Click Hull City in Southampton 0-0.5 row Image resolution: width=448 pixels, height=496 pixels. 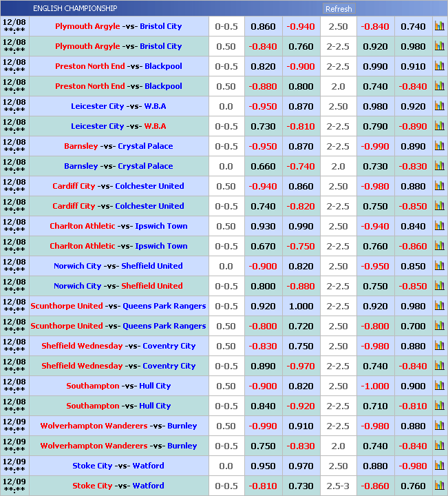pyautogui.click(x=155, y=406)
